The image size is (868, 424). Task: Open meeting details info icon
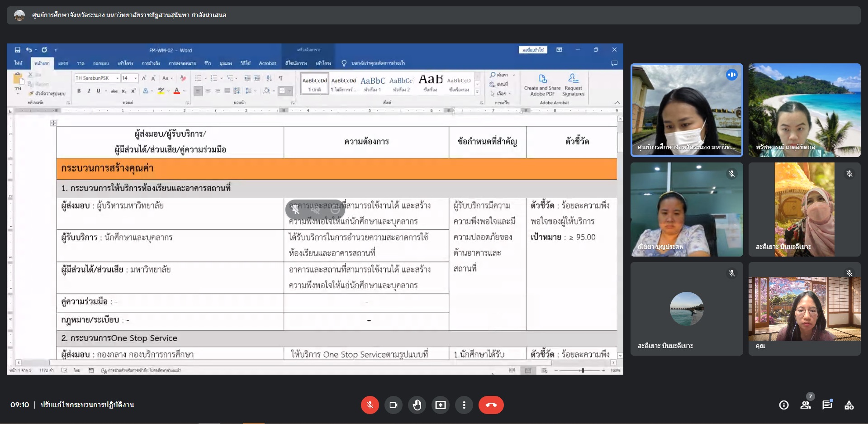784,405
